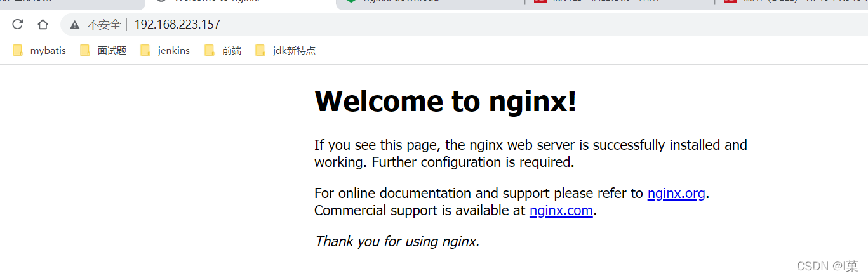
Task: Open the 面试题 bookmark folder
Action: point(103,51)
